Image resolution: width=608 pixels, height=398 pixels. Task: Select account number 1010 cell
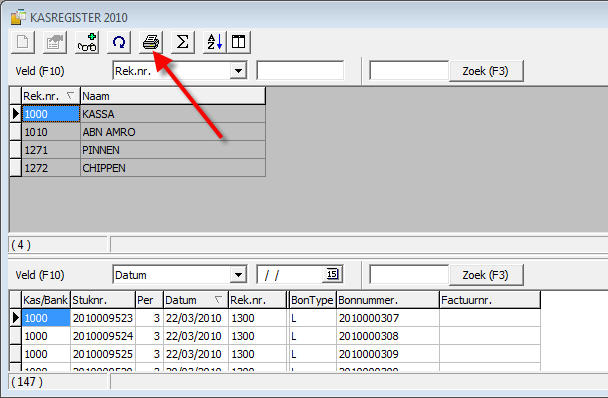(x=51, y=132)
